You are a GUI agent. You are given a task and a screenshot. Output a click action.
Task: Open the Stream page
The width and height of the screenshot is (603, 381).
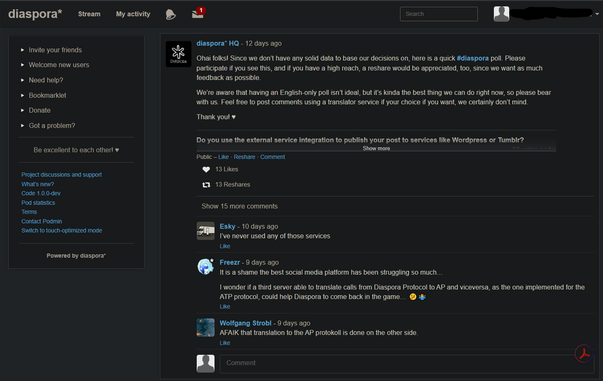89,14
